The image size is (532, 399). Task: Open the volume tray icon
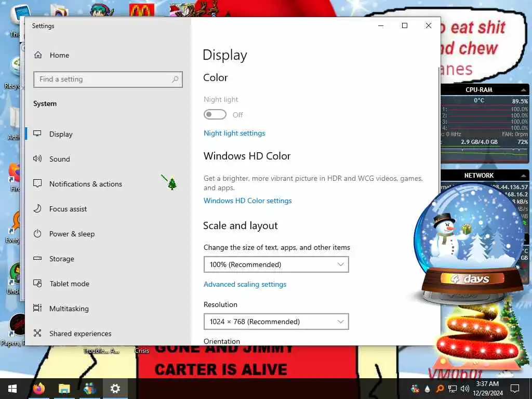point(465,389)
